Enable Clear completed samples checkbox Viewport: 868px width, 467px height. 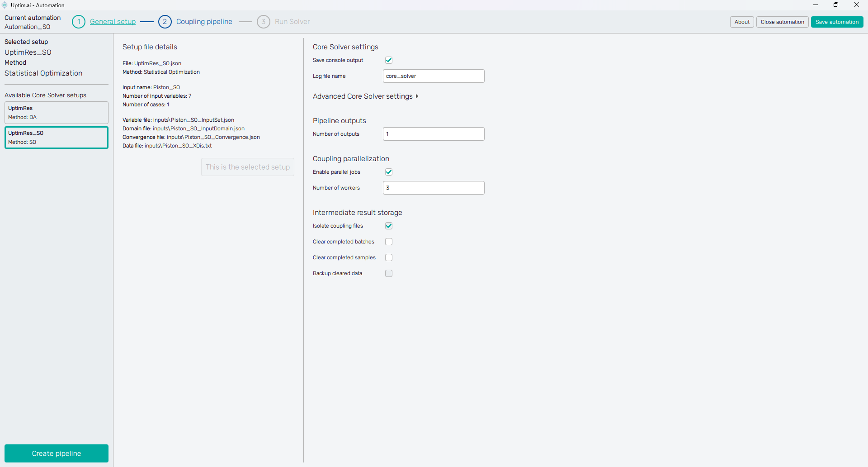389,257
